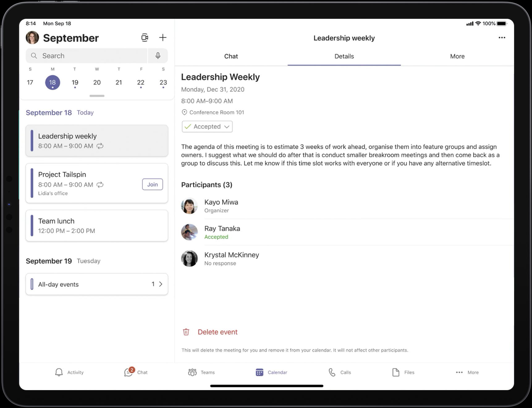Join the Project Tailspin meeting
Screen dimensions: 532x408
coord(152,184)
